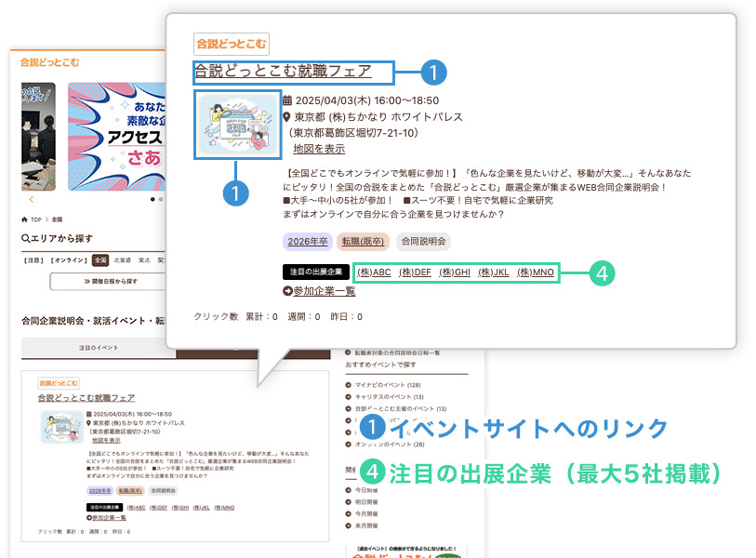Open the (株)ABC company link in popup
Screen dimensions: 756x558
coord(374,272)
